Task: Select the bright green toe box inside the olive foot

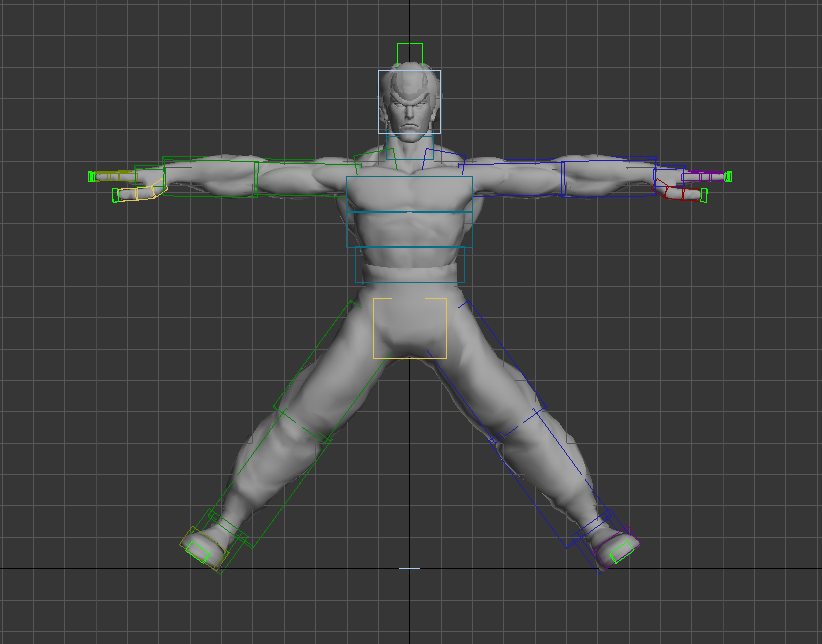Action: pyautogui.click(x=198, y=552)
